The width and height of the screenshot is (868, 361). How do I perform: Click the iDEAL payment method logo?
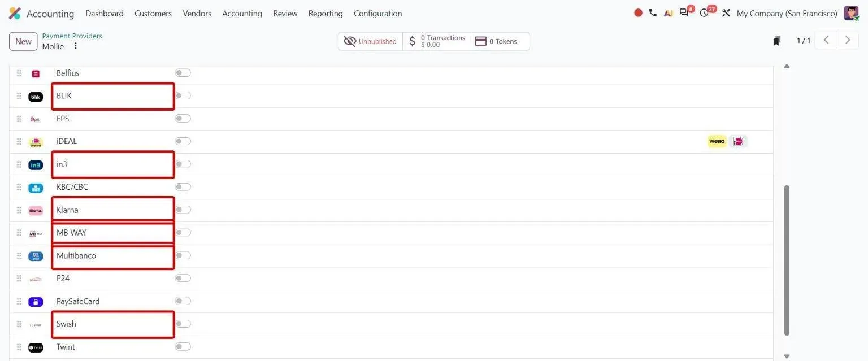click(x=36, y=142)
